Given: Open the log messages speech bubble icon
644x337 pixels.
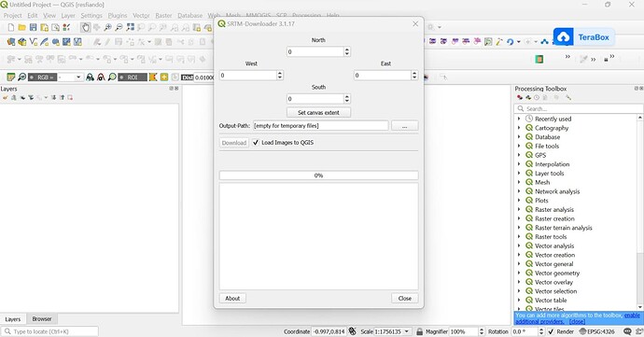Looking at the screenshot, I should (627, 331).
